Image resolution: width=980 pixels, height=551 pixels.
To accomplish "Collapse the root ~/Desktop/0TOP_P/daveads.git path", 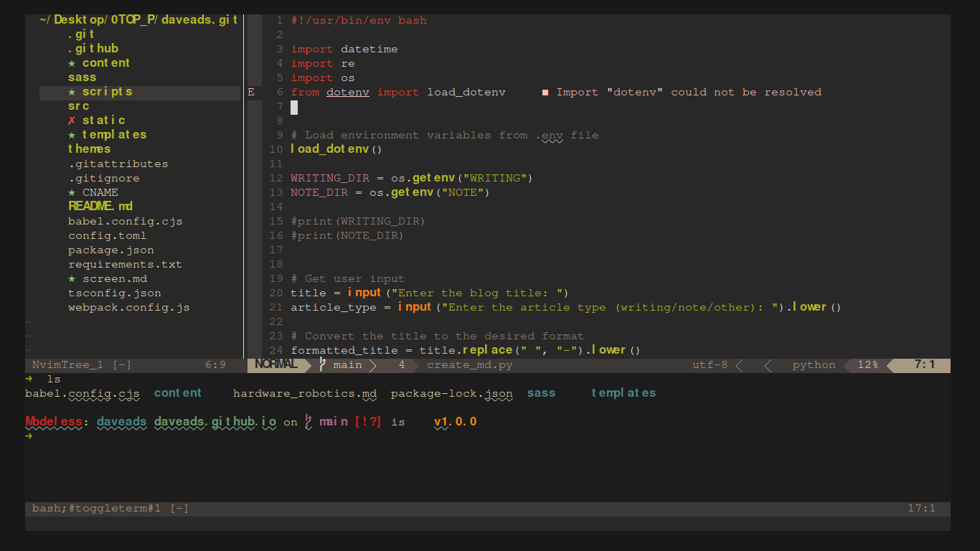I will tap(138, 20).
